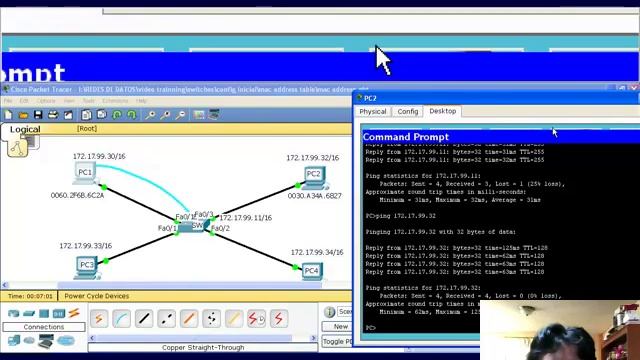Viewport: 640px width, 360px height.
Task: Click the green Undo arrow icon
Action: point(117,115)
